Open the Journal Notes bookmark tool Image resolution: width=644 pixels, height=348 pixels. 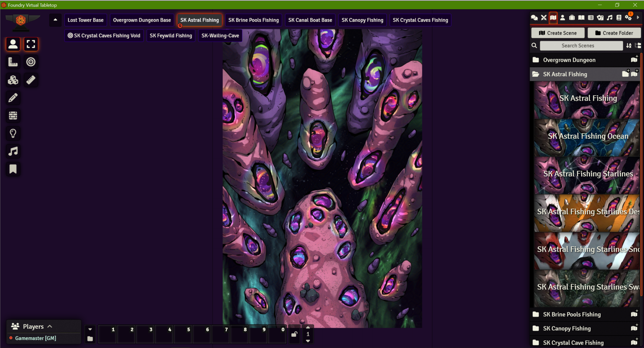[13, 169]
